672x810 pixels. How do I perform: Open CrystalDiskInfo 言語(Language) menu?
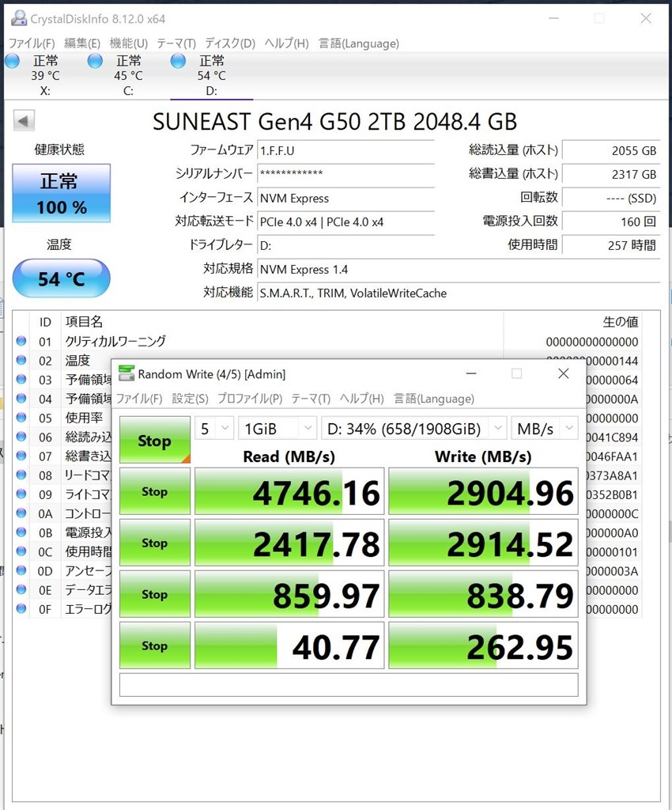click(359, 44)
